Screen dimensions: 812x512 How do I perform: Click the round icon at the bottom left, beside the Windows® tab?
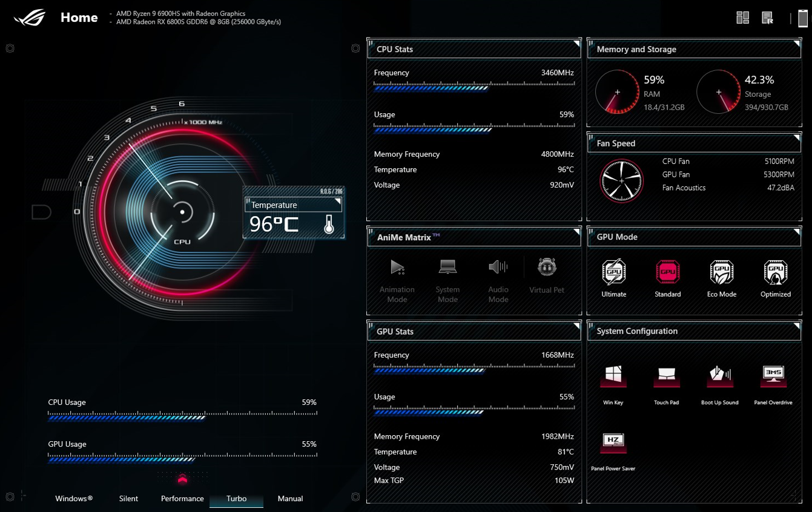click(x=10, y=497)
